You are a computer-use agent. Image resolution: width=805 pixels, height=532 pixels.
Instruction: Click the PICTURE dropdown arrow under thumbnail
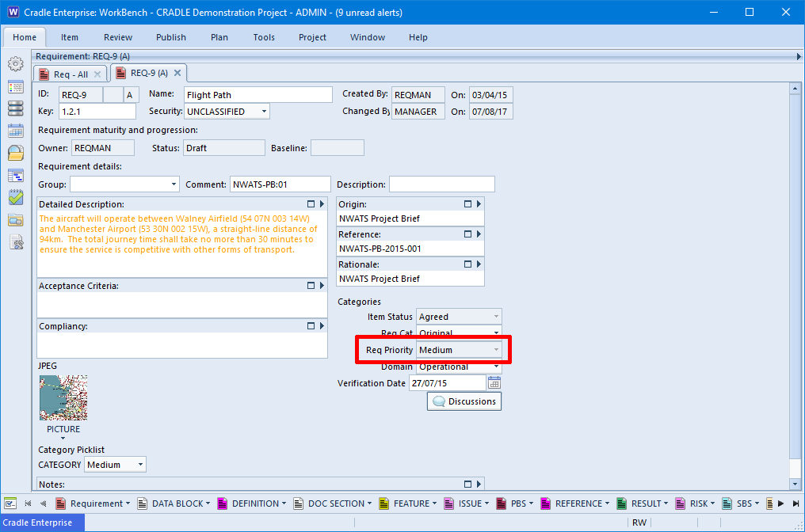point(63,438)
